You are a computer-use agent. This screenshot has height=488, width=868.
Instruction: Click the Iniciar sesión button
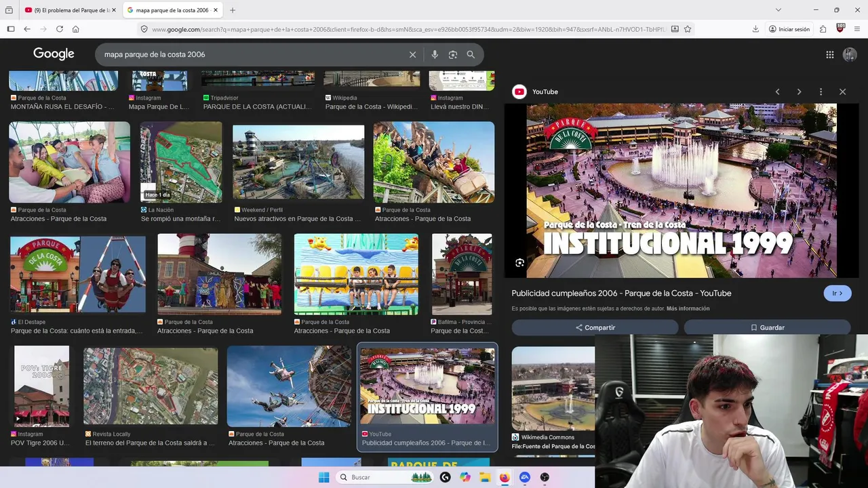(789, 29)
